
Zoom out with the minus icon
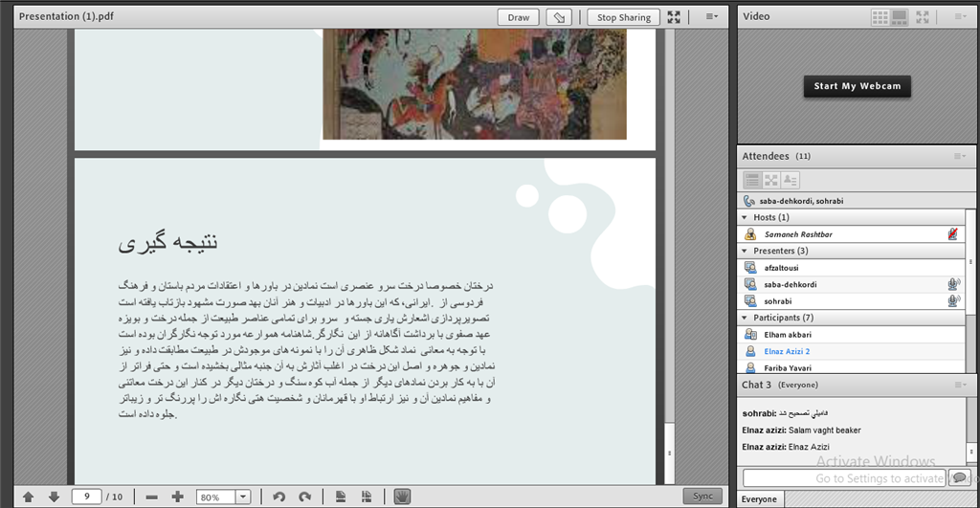151,497
